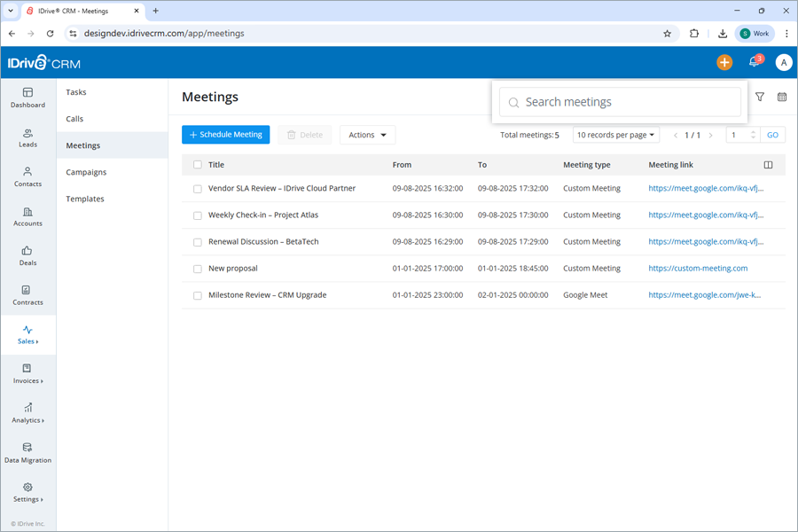Screen dimensions: 798x532
Task: Click the Schedule Meeting button
Action: click(225, 135)
